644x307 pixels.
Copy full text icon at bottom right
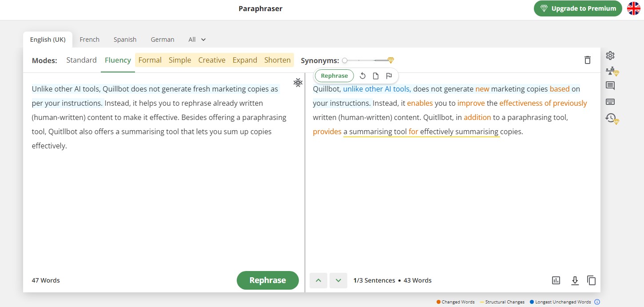point(592,280)
